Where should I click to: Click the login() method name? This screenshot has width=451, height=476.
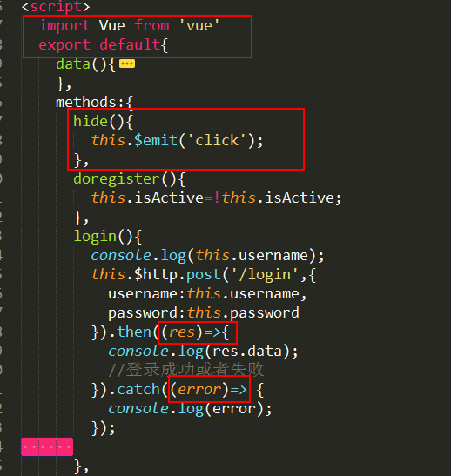tap(95, 236)
